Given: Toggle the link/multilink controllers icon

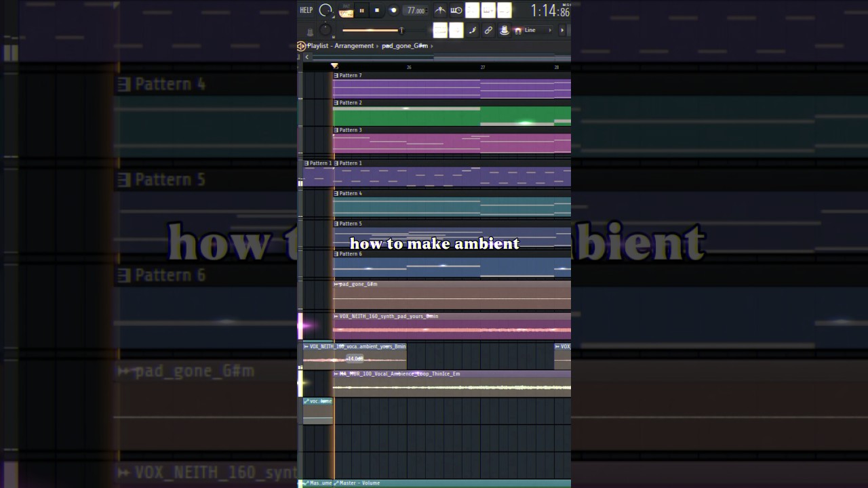Looking at the screenshot, I should pos(488,30).
